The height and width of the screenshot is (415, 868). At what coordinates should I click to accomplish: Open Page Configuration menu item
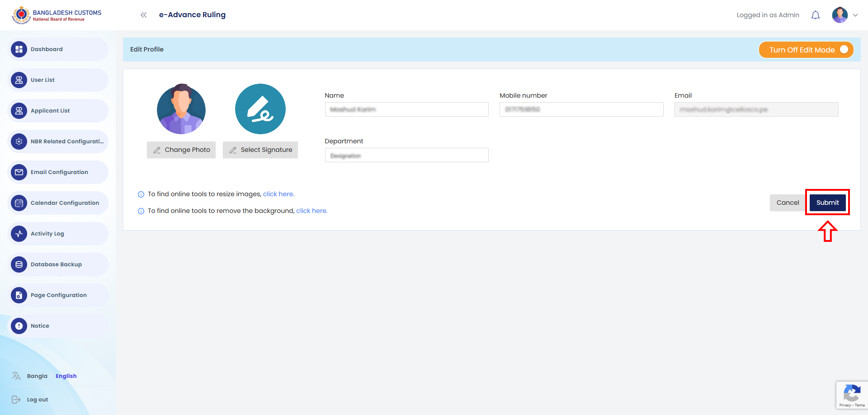point(58,295)
